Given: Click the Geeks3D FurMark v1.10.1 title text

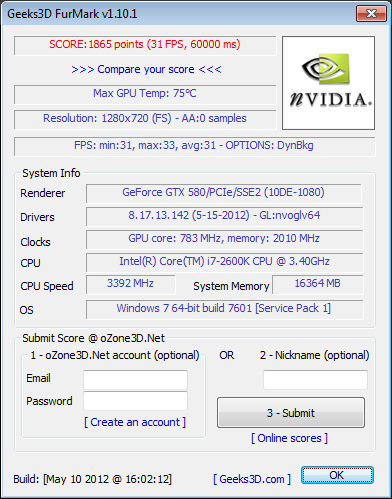Looking at the screenshot, I should click(72, 14).
